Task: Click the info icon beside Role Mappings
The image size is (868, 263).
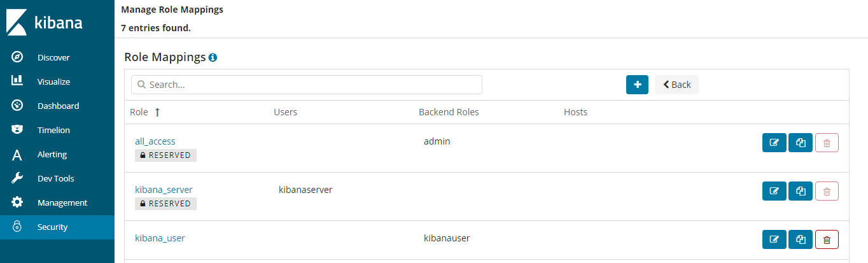Action: (213, 57)
